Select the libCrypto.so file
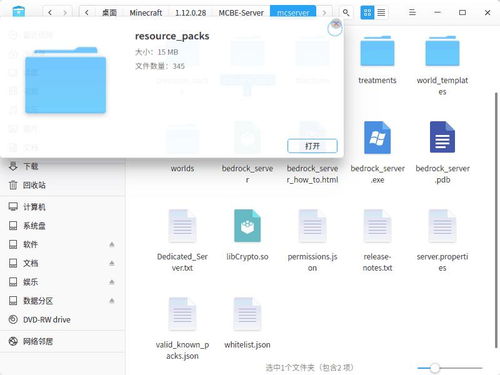Screen dimensions: 500x375 [247, 235]
